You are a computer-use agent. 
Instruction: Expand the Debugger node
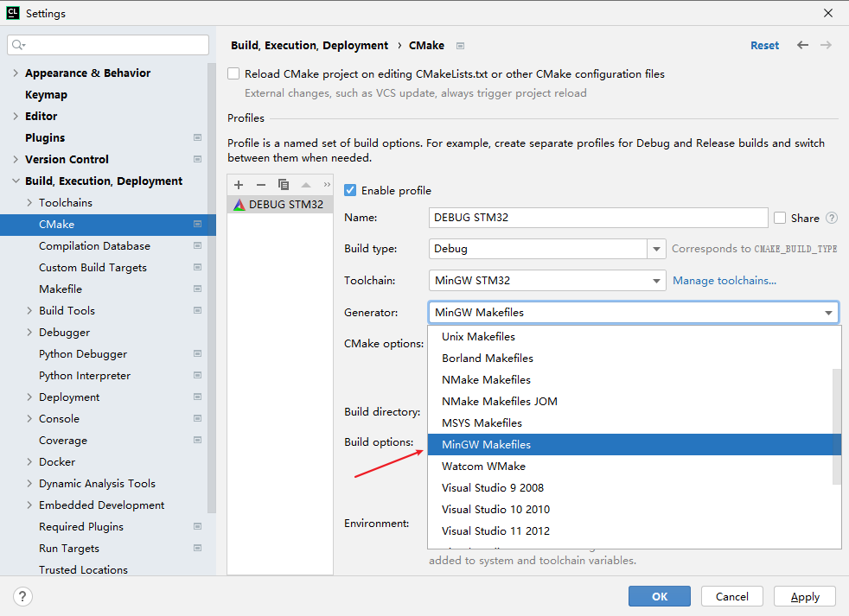(x=29, y=333)
